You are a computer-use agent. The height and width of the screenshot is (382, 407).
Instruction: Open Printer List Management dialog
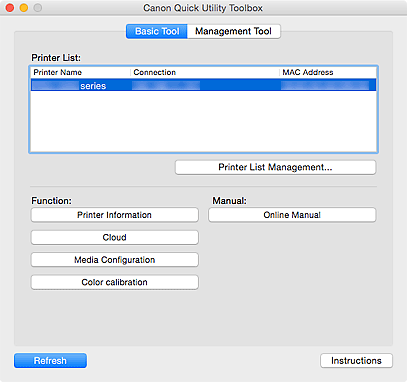[275, 167]
